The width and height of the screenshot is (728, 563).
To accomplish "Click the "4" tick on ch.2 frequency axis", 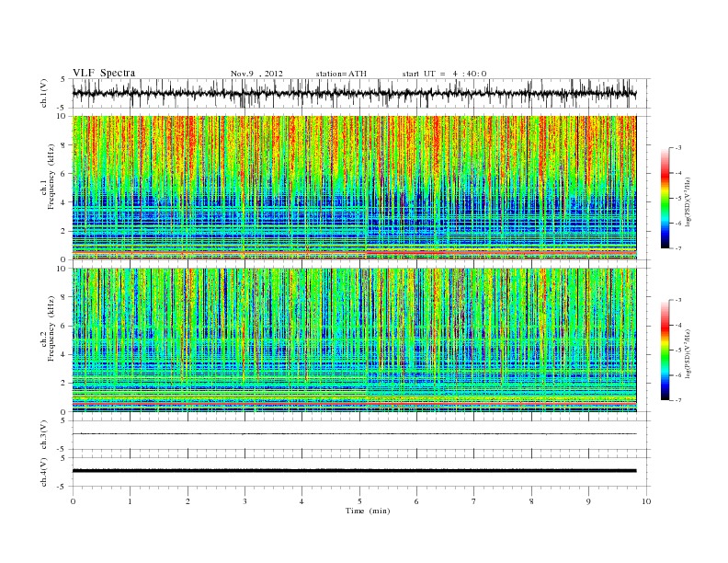I will pos(63,355).
